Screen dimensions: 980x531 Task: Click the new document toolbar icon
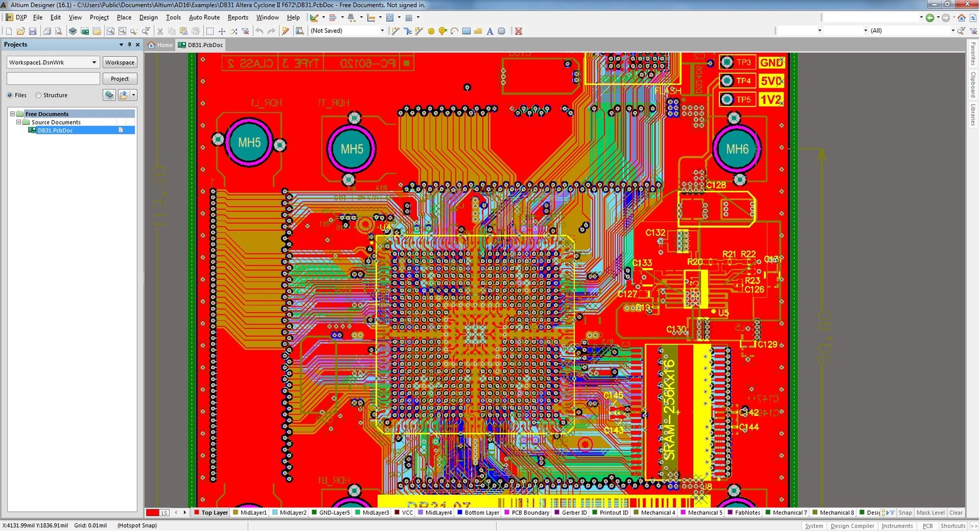[8, 31]
